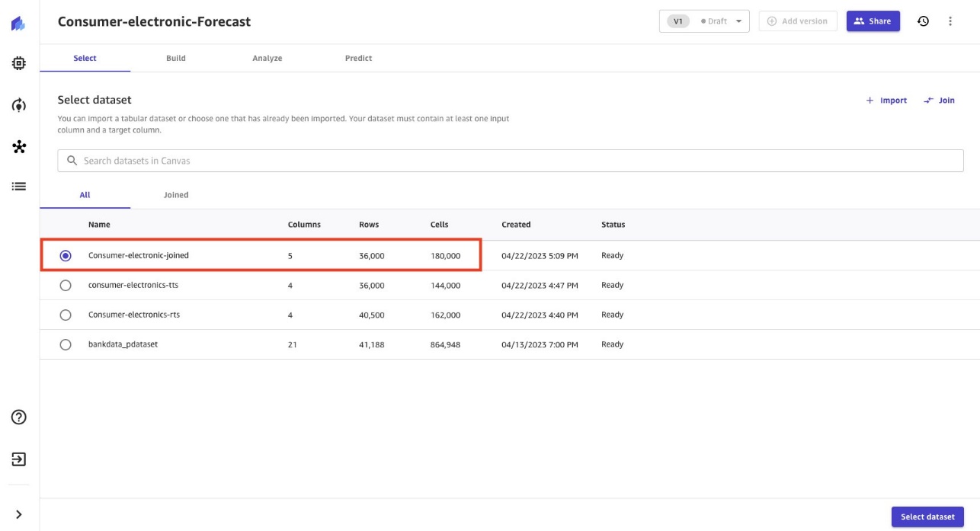
Task: Select the Consumer-electronics-rts radio button
Action: click(x=66, y=315)
